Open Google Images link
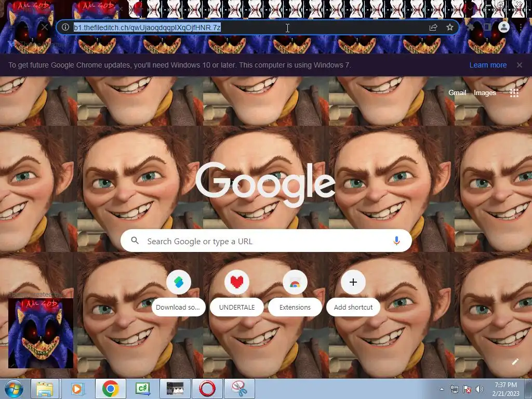The image size is (532, 399). 485,92
